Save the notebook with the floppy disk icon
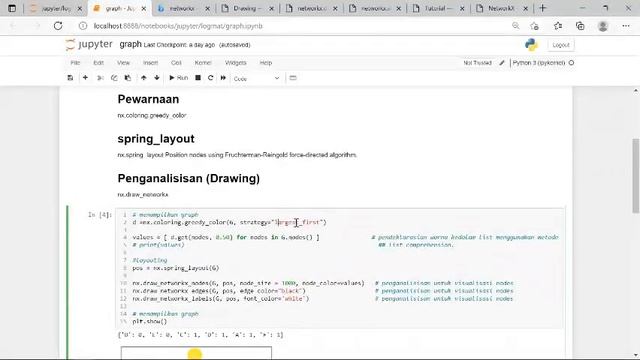Screen dimensions: 640x360 [x=70, y=78]
